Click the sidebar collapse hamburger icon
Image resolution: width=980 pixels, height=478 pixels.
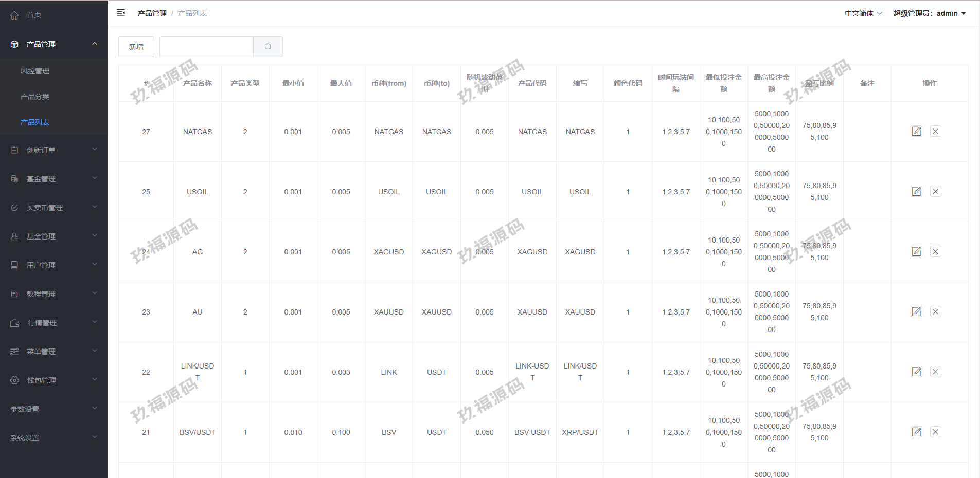coord(121,13)
